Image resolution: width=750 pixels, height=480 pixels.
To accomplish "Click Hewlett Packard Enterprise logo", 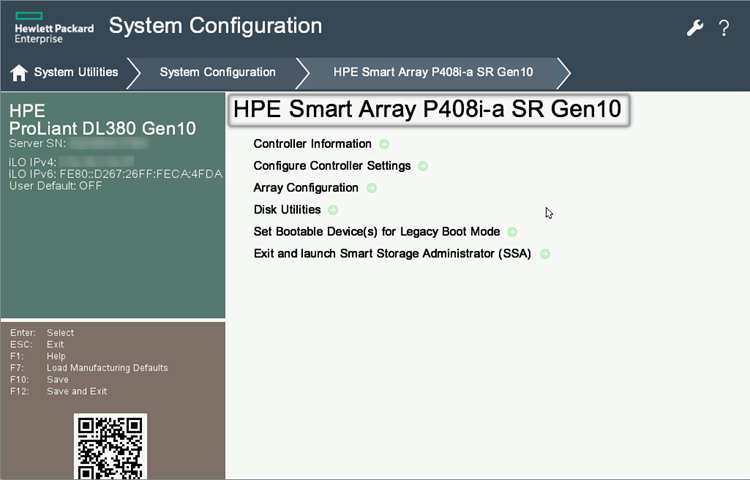I will (x=54, y=28).
